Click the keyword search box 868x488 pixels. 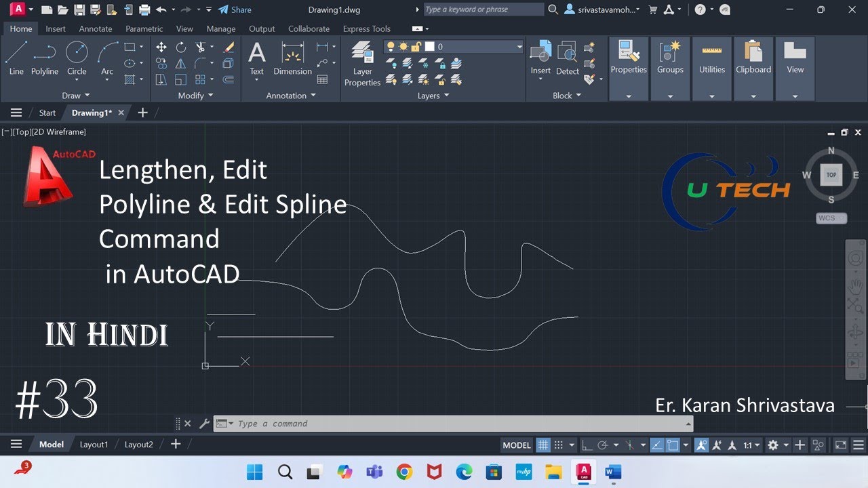(484, 9)
